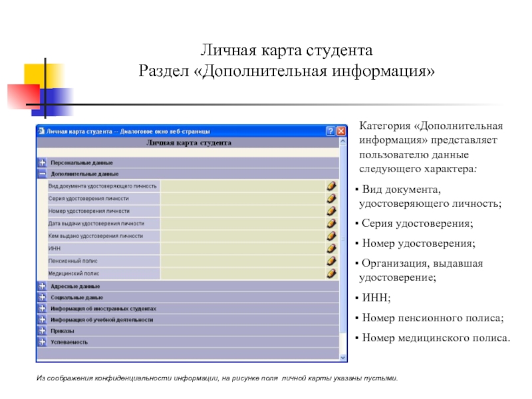Screen dimensions: 532x399
Task: Click the Серия удостоверения личности row label
Action: click(88, 198)
